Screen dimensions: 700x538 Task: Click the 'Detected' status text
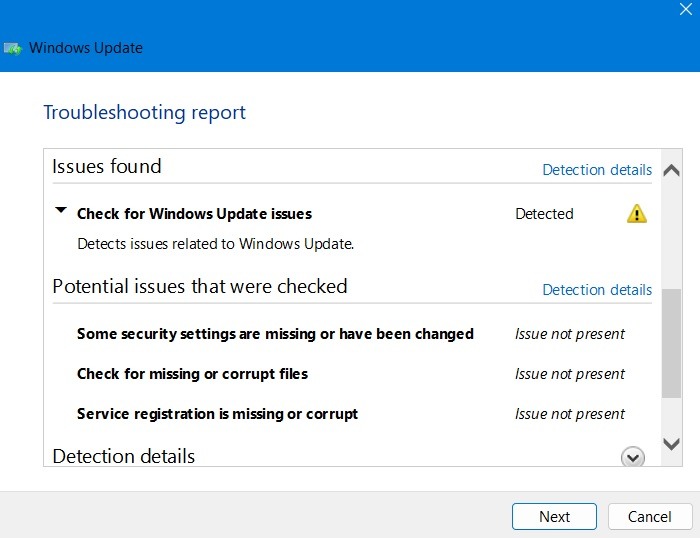(x=544, y=214)
